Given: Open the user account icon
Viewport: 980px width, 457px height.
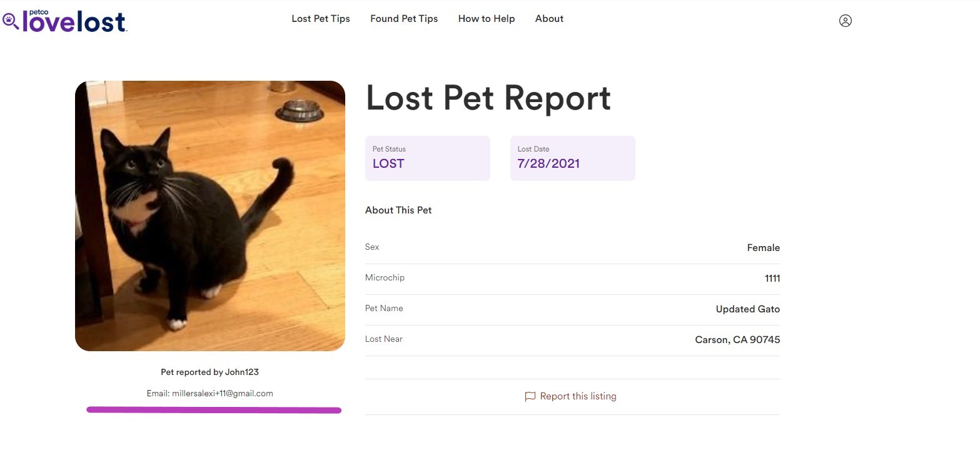Looking at the screenshot, I should pos(846,20).
